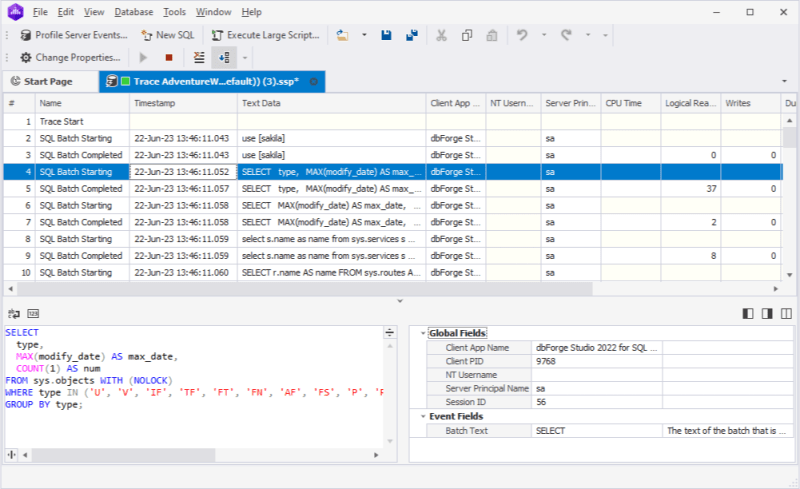
Task: Open the Help menu
Action: pos(252,12)
